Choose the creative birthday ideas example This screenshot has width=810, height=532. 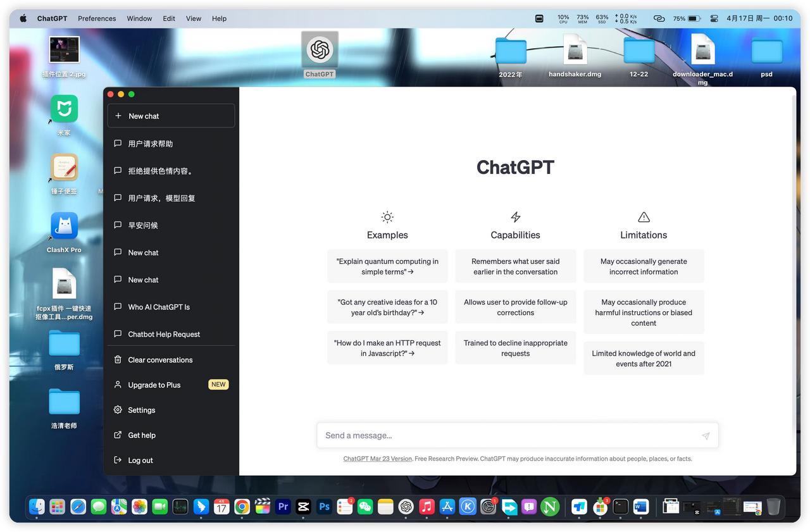pos(387,307)
